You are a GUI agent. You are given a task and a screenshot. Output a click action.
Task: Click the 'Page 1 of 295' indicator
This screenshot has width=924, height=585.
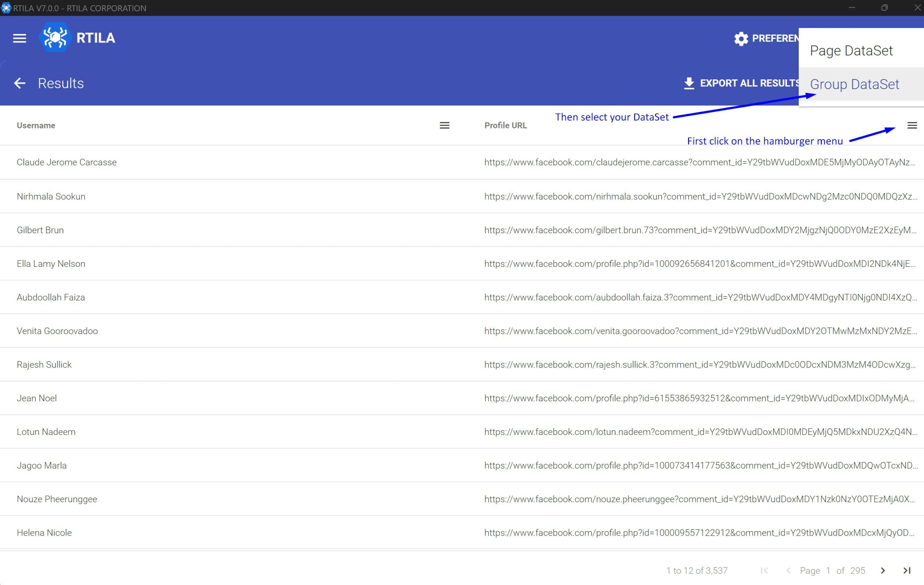[x=832, y=571]
